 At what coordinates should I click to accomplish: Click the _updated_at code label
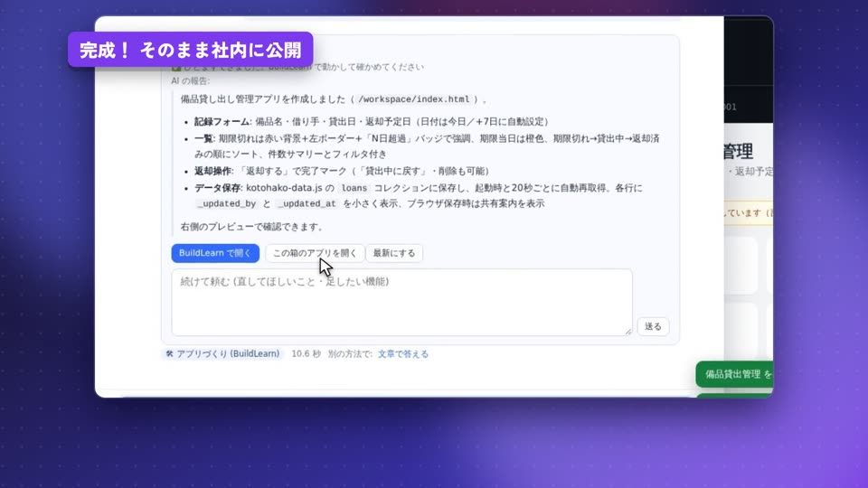coord(307,203)
